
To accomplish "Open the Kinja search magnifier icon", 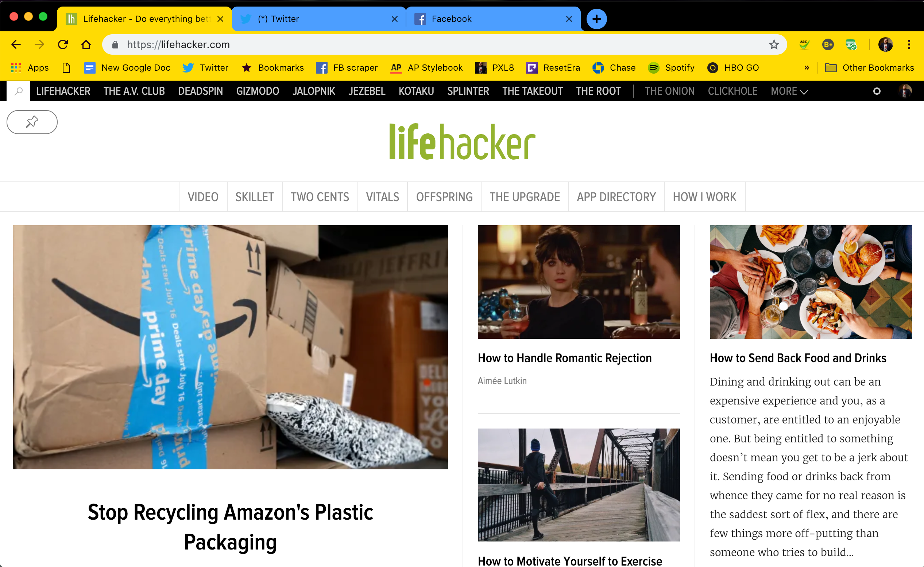I will pyautogui.click(x=18, y=91).
